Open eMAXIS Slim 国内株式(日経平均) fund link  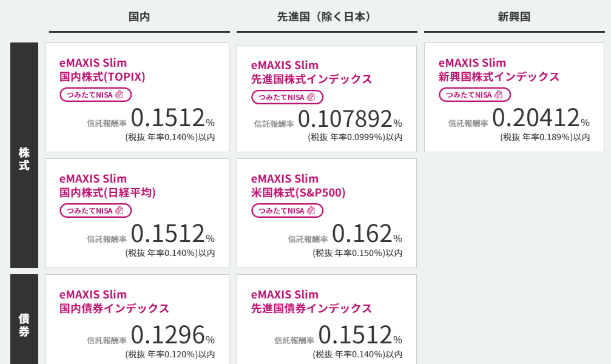[107, 186]
